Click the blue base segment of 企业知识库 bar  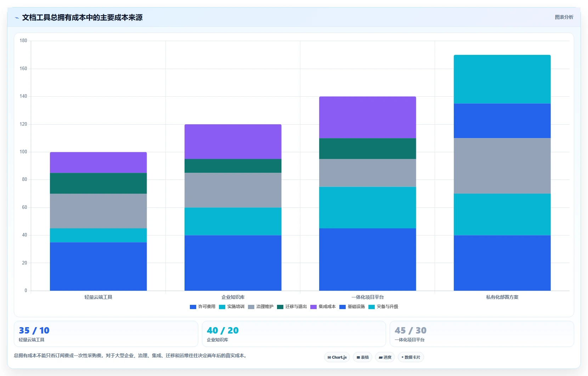(x=233, y=263)
